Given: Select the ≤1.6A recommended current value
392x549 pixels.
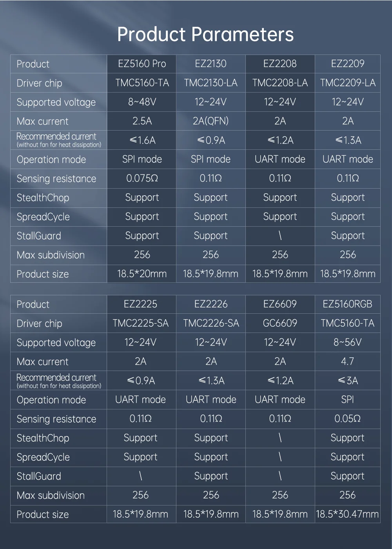Looking at the screenshot, I should (x=142, y=140).
